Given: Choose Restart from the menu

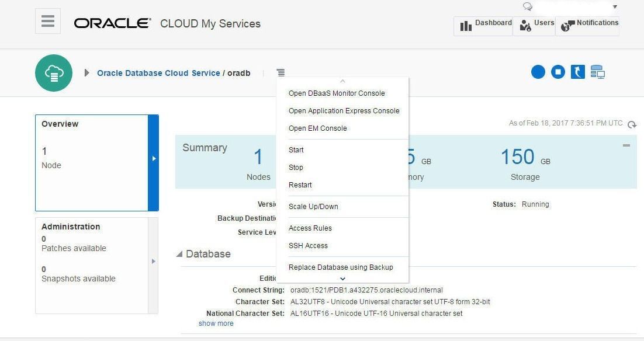Looking at the screenshot, I should tap(300, 185).
